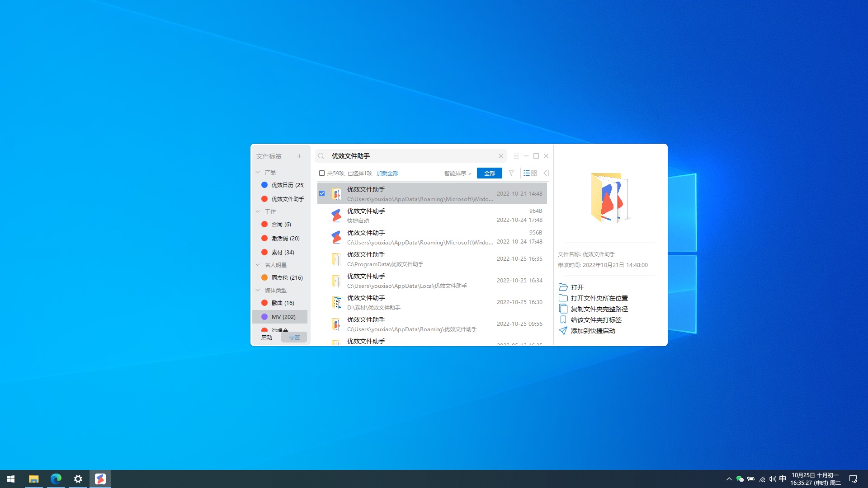This screenshot has width=868, height=488.
Task: Check the select-all checkbox above results
Action: click(x=321, y=173)
